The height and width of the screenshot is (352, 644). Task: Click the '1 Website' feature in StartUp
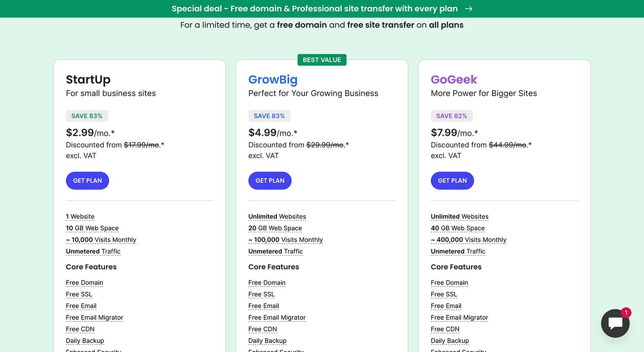(80, 217)
